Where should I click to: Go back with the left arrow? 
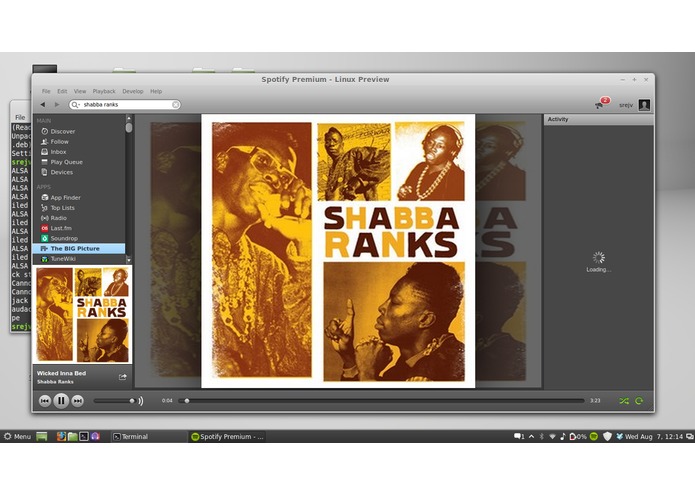tap(43, 105)
